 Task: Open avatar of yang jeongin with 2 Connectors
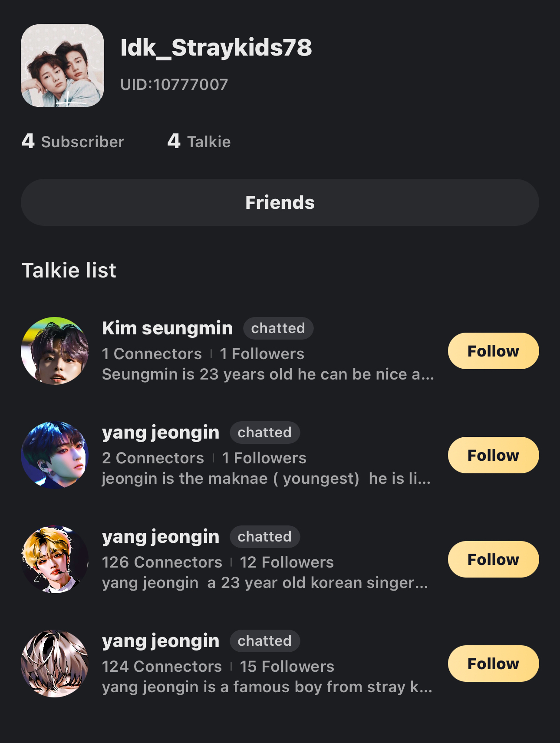click(55, 455)
